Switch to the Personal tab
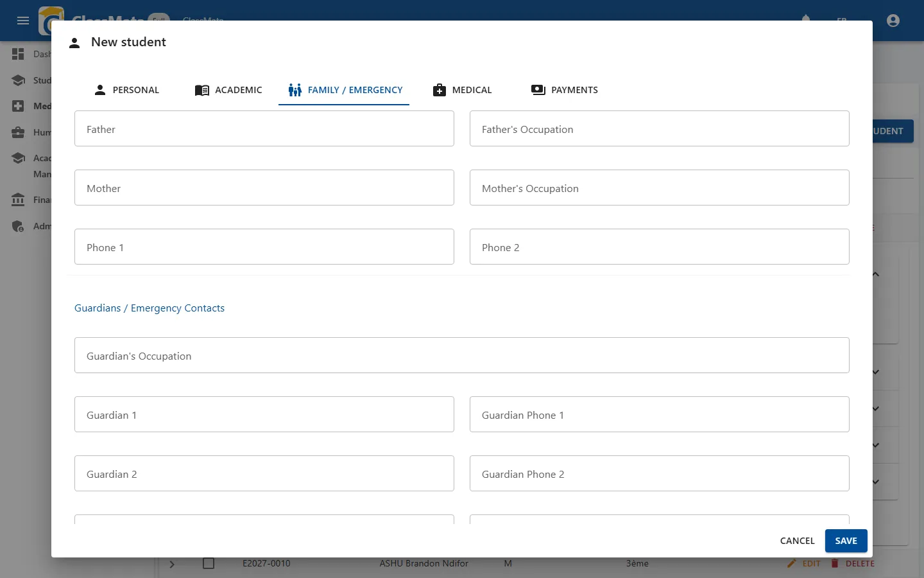The image size is (924, 578). click(126, 90)
